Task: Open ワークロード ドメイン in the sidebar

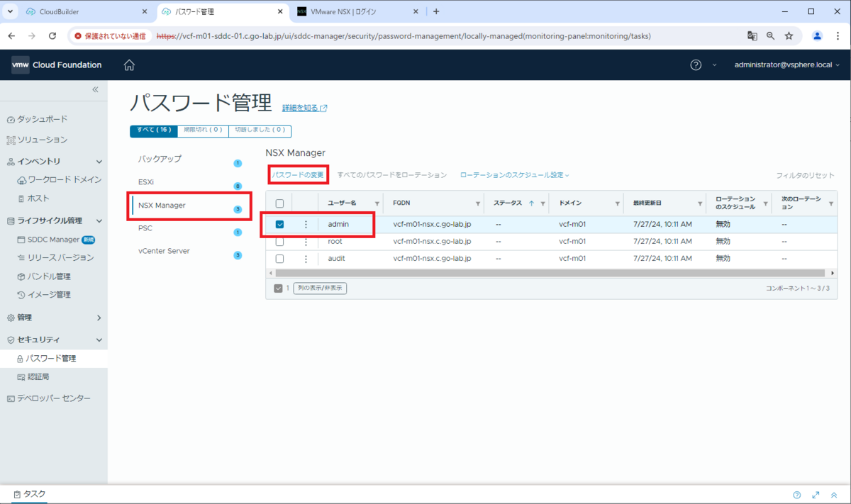Action: (x=60, y=180)
